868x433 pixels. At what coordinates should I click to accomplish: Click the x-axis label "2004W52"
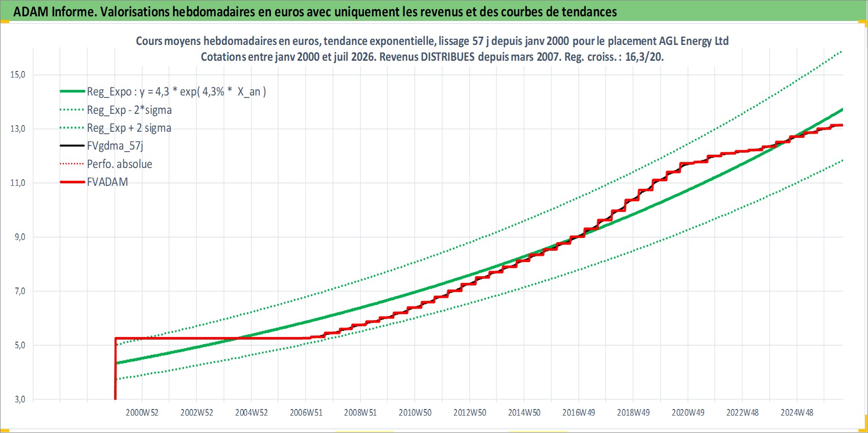point(252,413)
